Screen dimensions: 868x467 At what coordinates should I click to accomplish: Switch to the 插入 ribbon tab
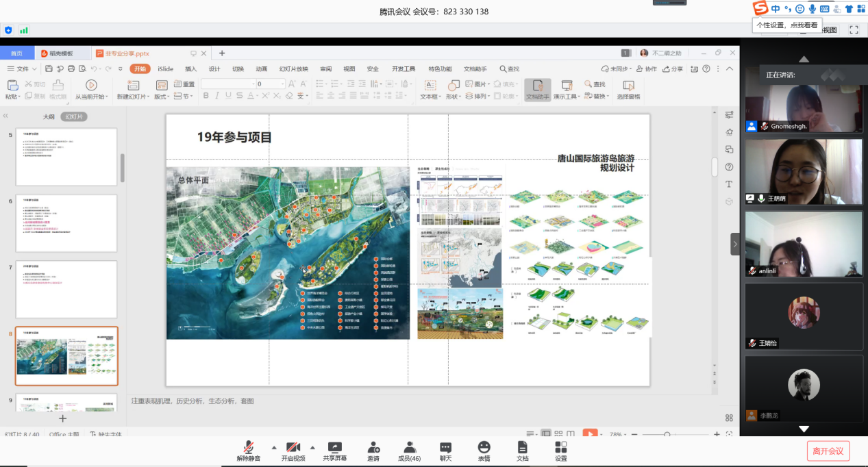[190, 68]
